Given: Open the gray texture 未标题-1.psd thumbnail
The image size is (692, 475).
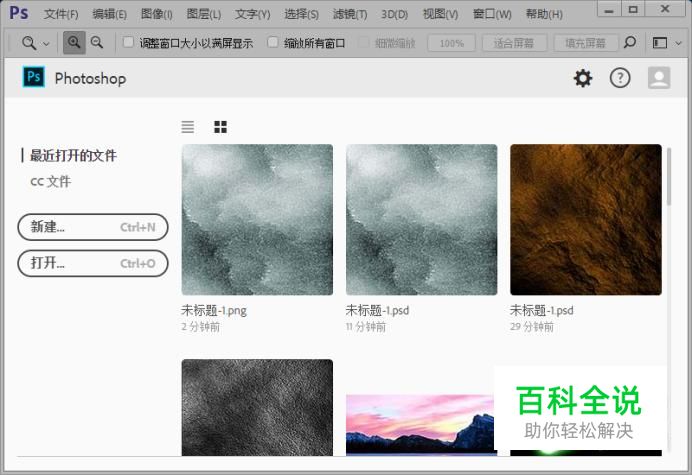Looking at the screenshot, I should tap(421, 219).
